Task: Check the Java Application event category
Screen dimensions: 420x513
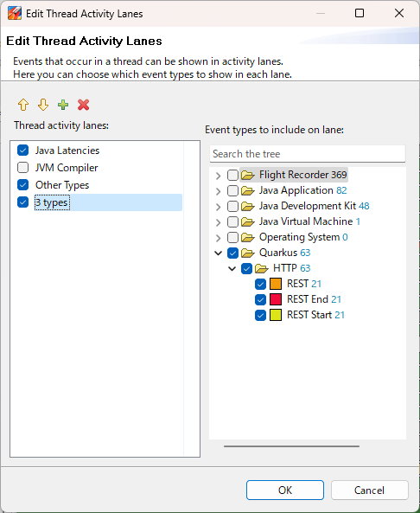Action: 232,190
